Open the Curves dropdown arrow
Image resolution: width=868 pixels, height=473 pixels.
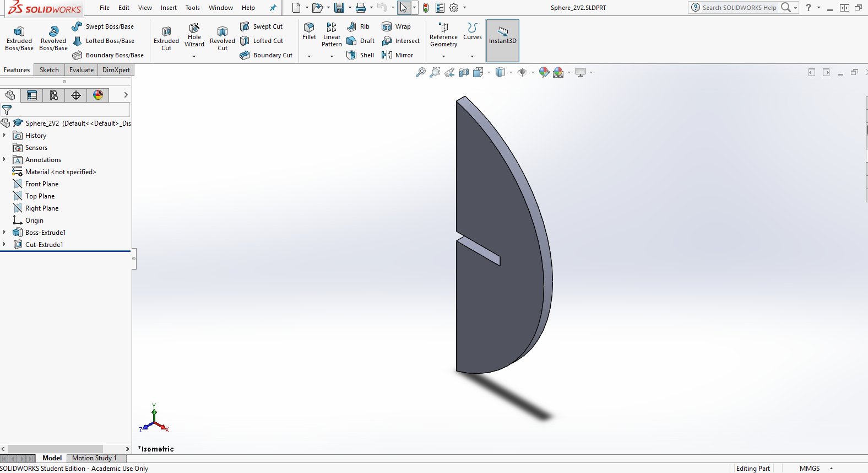pyautogui.click(x=472, y=56)
